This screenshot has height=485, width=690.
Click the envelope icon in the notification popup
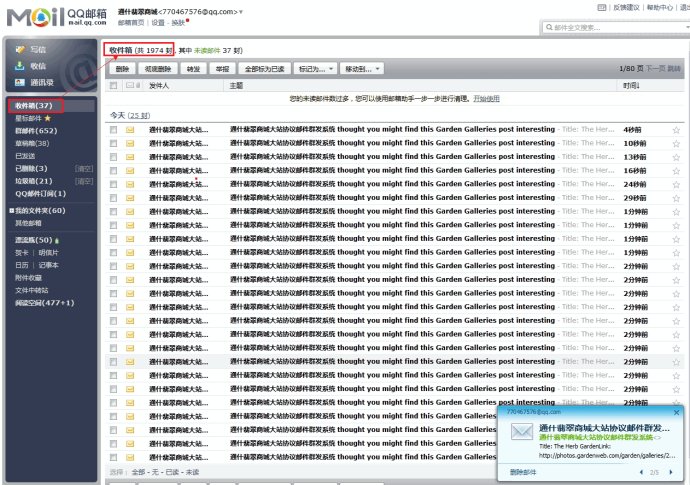(x=521, y=432)
